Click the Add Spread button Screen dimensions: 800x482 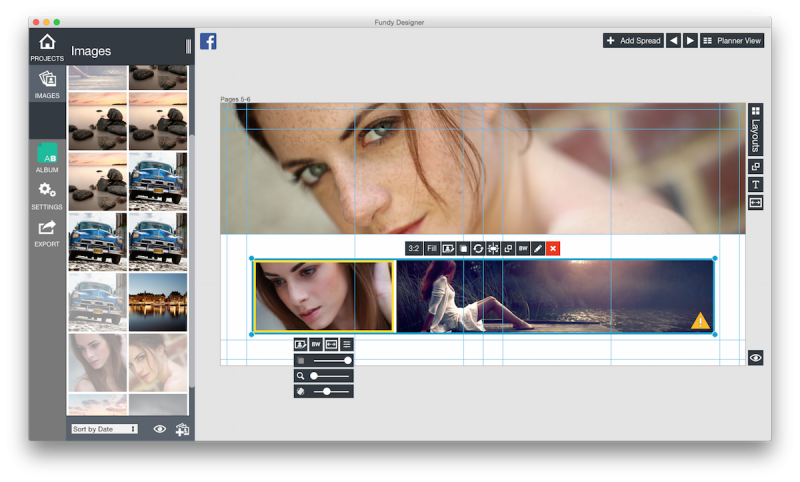point(633,41)
